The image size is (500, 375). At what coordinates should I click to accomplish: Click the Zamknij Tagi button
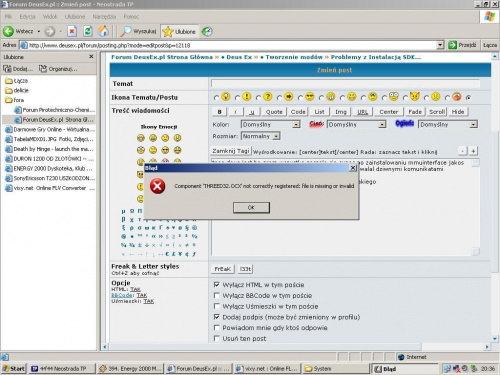click(231, 151)
